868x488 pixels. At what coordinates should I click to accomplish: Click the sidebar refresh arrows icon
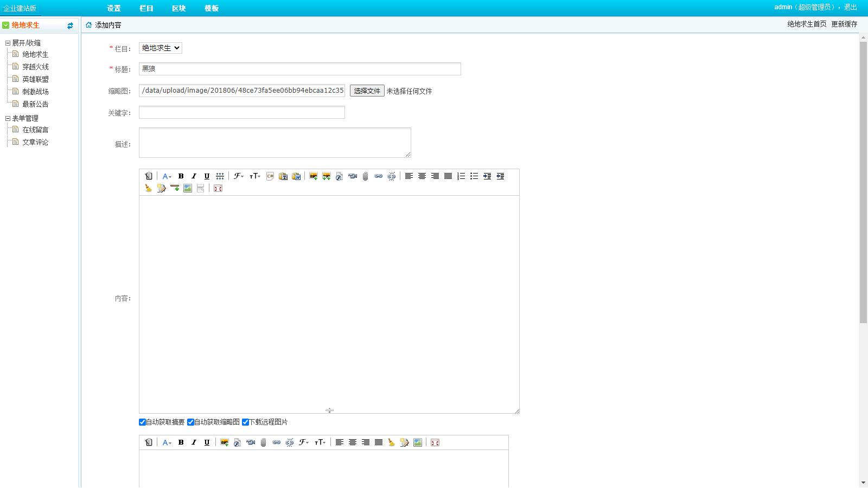70,25
